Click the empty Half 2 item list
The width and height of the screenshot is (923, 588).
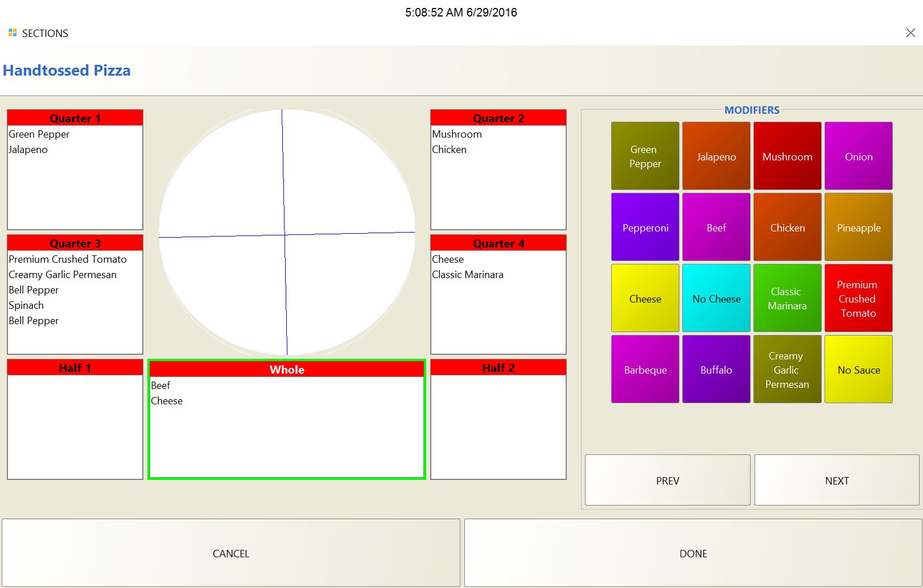click(x=498, y=426)
